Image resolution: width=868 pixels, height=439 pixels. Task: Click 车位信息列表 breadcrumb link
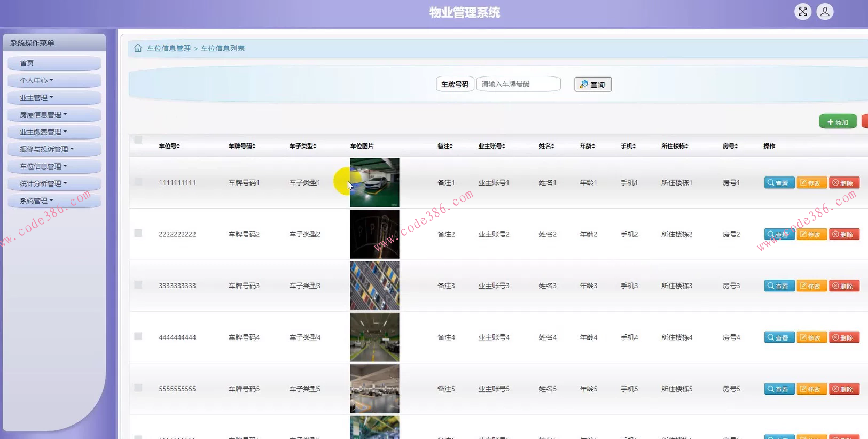223,49
